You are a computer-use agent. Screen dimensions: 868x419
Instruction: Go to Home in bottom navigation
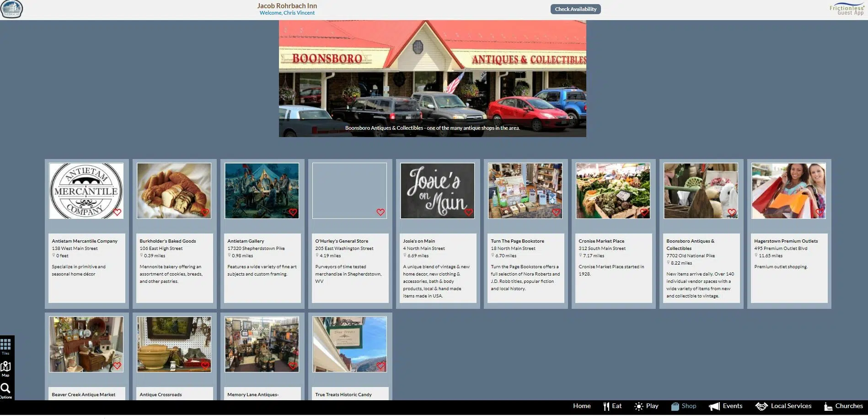[582, 406]
